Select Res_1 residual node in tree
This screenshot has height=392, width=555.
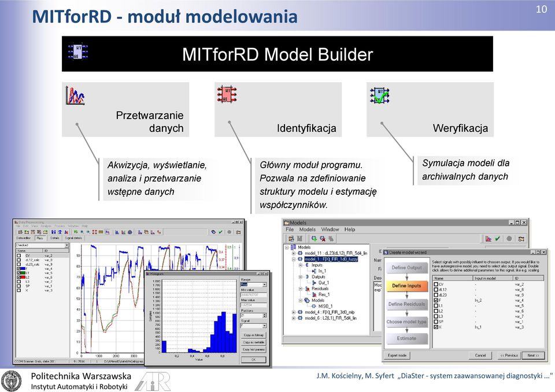321,294
